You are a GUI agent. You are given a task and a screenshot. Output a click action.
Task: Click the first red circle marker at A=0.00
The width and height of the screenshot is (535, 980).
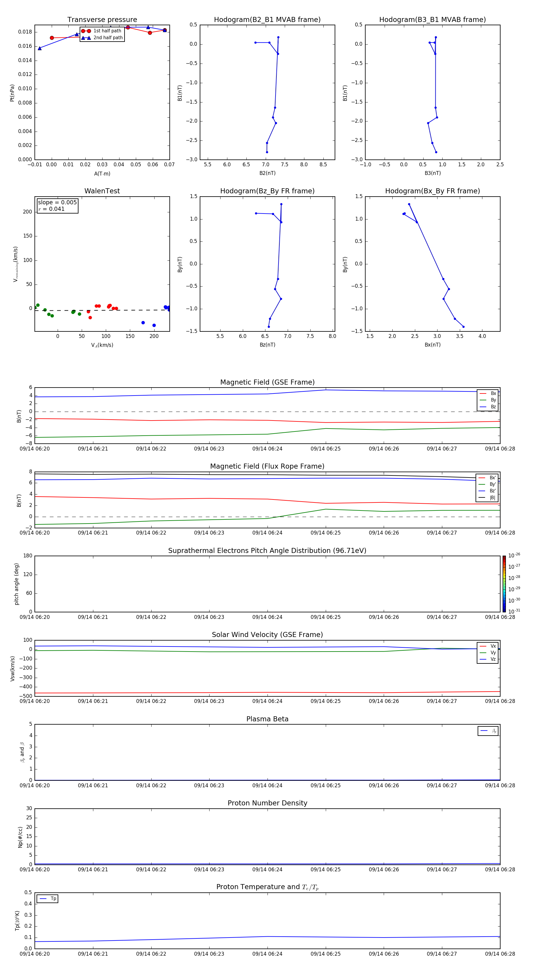(x=52, y=38)
